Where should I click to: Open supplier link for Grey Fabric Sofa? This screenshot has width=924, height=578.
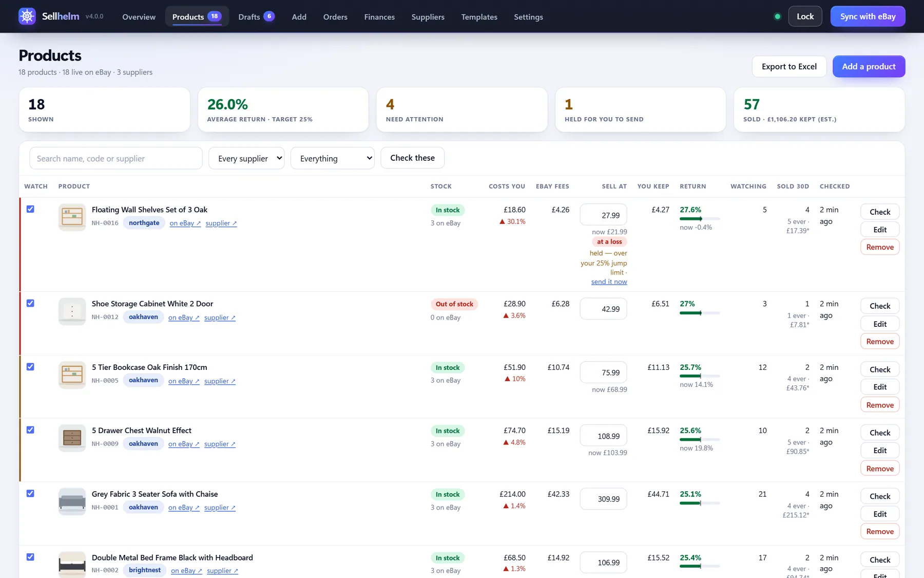220,507
